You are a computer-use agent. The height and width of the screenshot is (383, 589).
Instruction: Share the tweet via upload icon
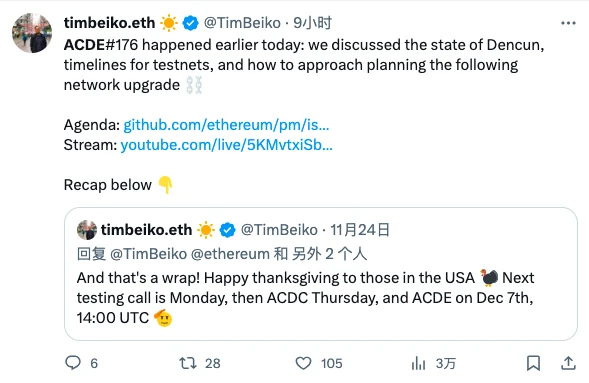tap(568, 363)
